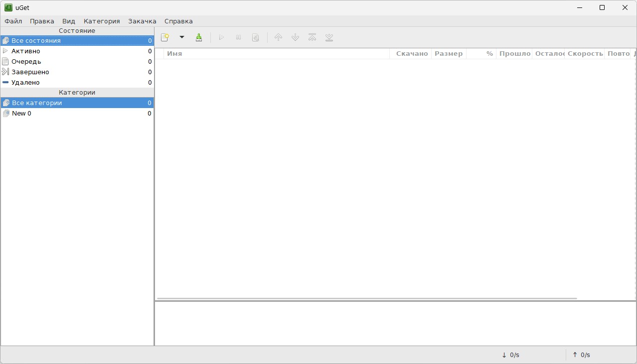The width and height of the screenshot is (637, 364).
Task: Click the upload speed indicator in status bar
Action: click(x=581, y=355)
